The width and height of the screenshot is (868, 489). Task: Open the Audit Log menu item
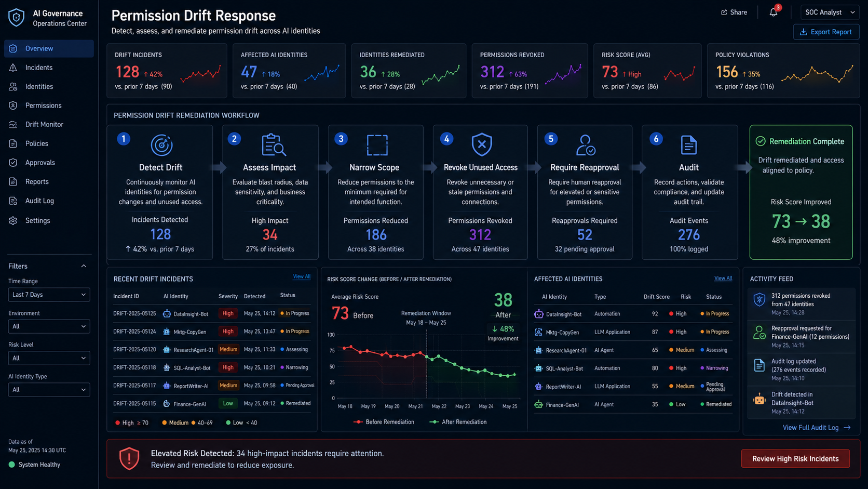coord(49,201)
